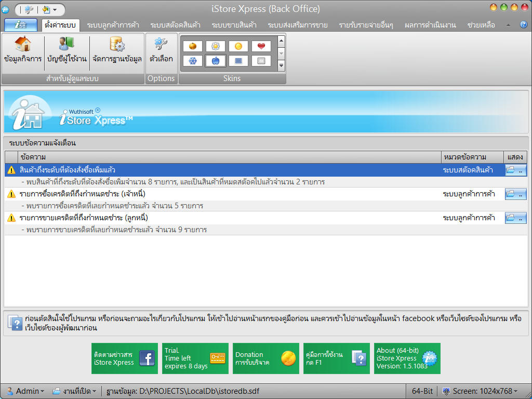Expand the งานที่เปิด open tasks dropdown
This screenshot has width=532, height=399.
coord(74,391)
